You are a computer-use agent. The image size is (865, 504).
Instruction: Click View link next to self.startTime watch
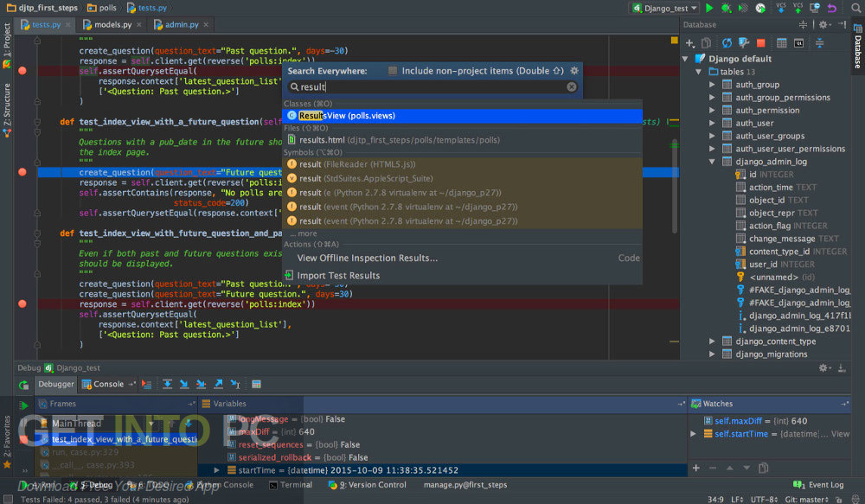841,434
